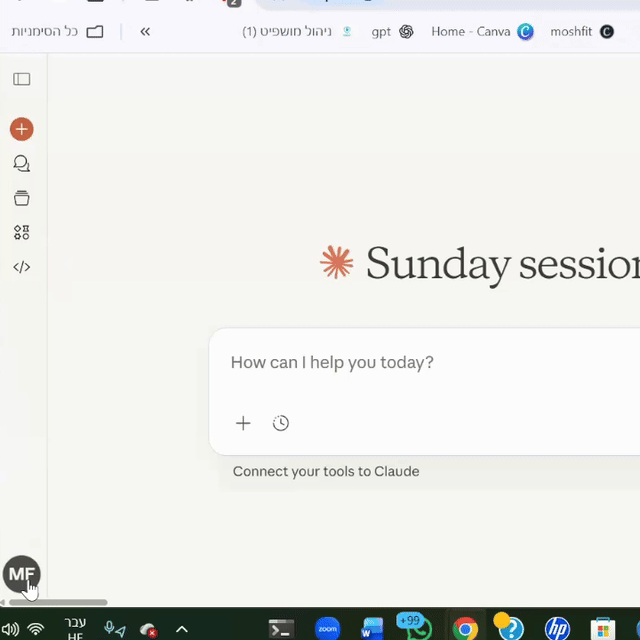Open the 'כל הסימניות' all bookmarks folder
The width and height of the screenshot is (640, 640).
58,32
